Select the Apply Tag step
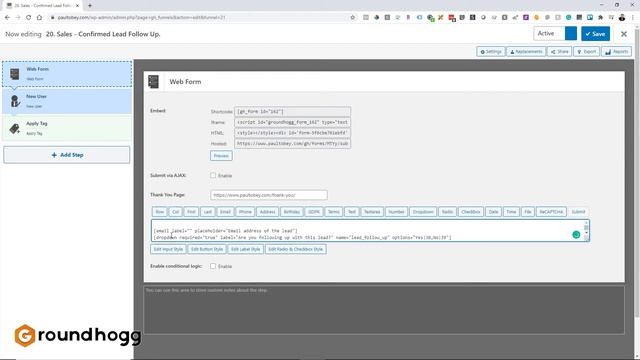The image size is (640, 360). pos(67,128)
